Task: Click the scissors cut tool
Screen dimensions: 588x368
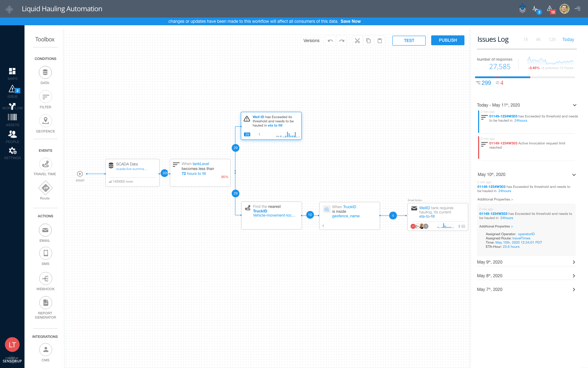Action: click(357, 41)
